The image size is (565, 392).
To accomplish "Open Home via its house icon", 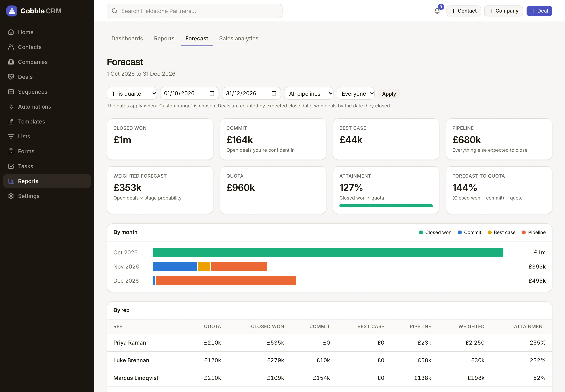I will point(11,32).
